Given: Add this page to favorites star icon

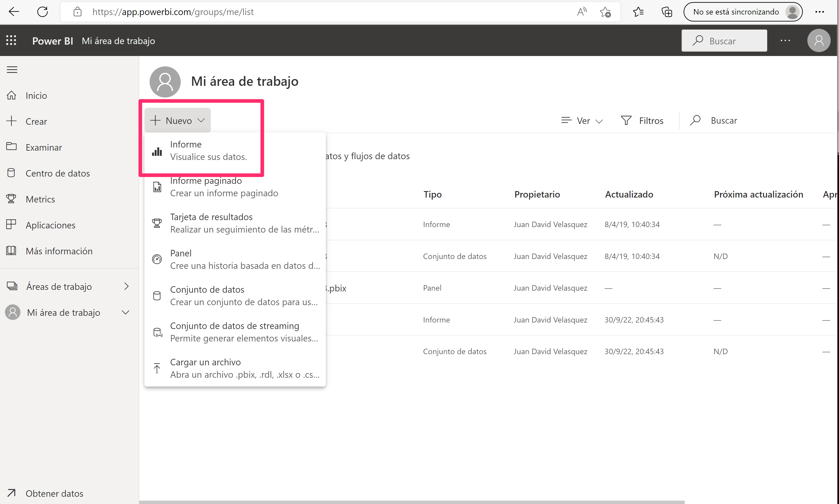Looking at the screenshot, I should point(605,12).
